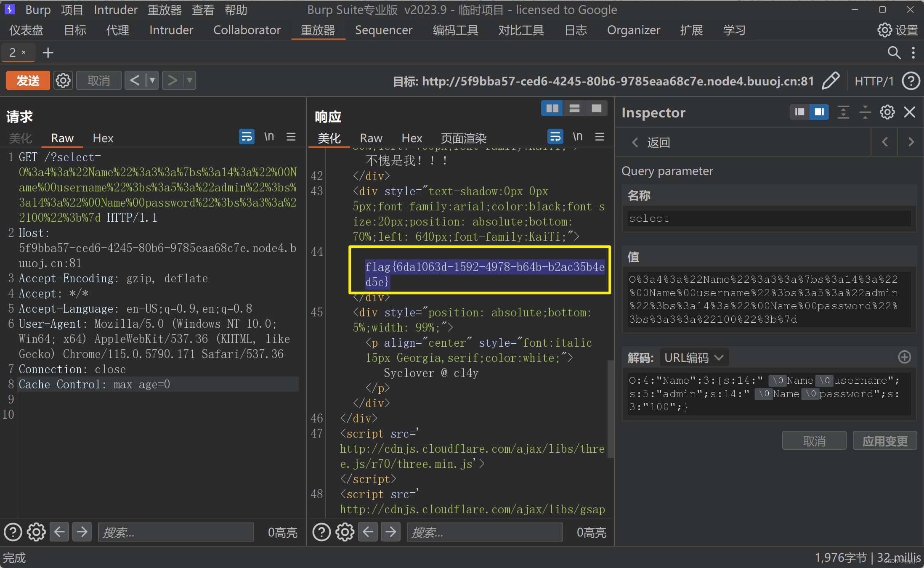Open response search settings gear
This screenshot has height=568, width=924.
[x=345, y=532]
